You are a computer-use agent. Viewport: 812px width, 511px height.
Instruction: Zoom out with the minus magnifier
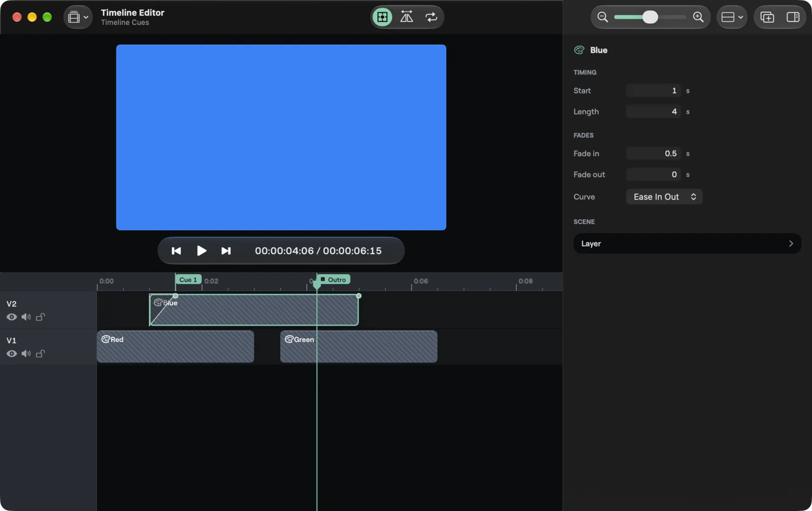(x=602, y=17)
